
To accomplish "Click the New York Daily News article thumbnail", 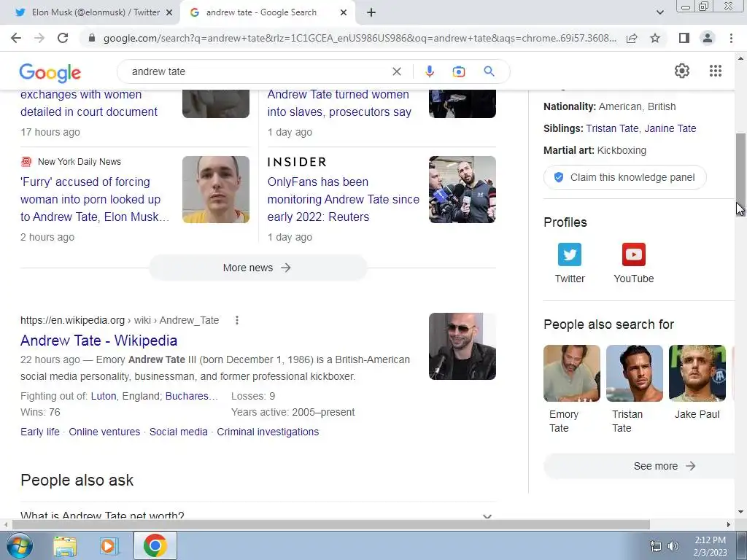I will point(216,190).
